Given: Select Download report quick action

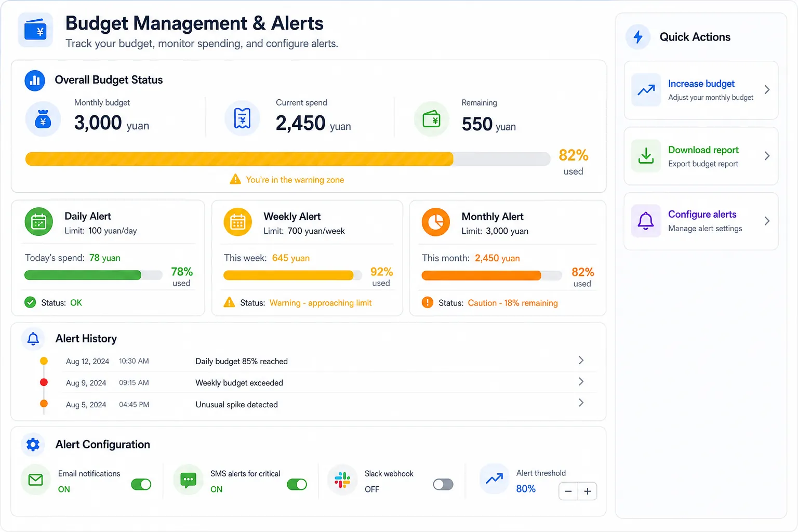Looking at the screenshot, I should point(701,156).
